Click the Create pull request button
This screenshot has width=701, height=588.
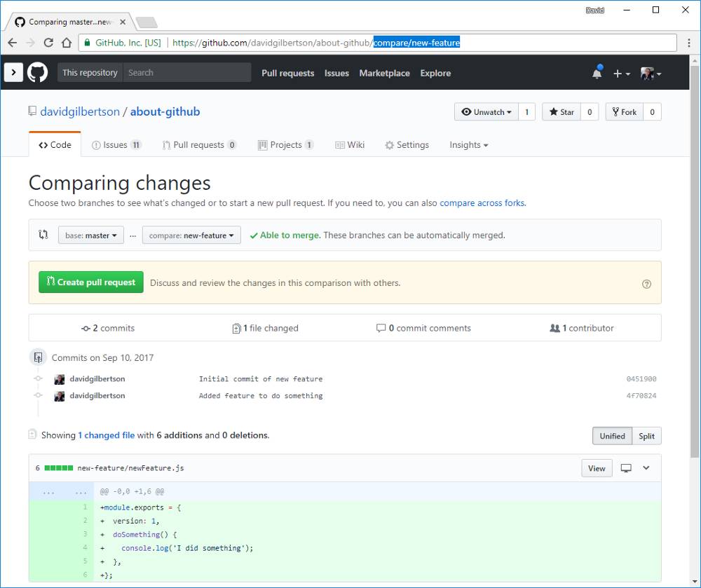(91, 282)
